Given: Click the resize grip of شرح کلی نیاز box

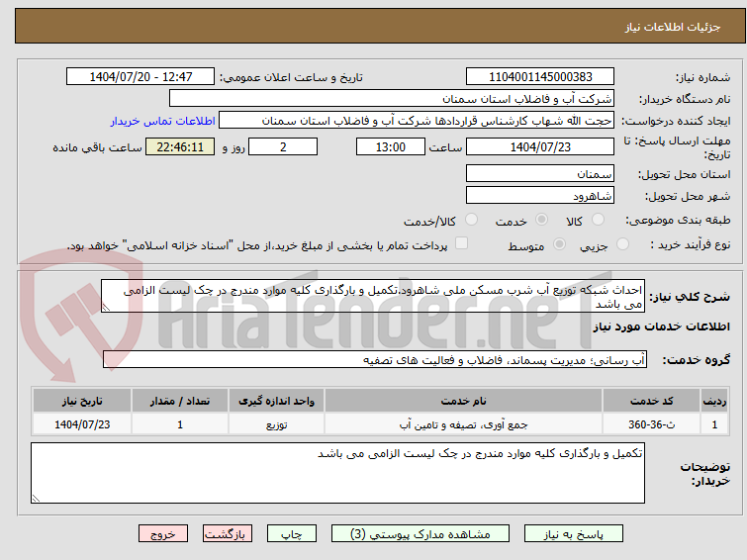Looking at the screenshot, I should (x=106, y=309).
